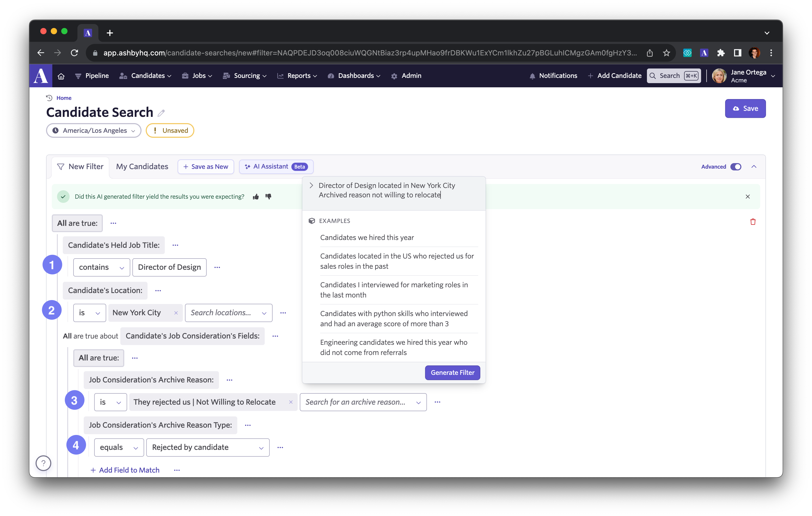812x516 pixels.
Task: Open the Reports menu
Action: [298, 76]
